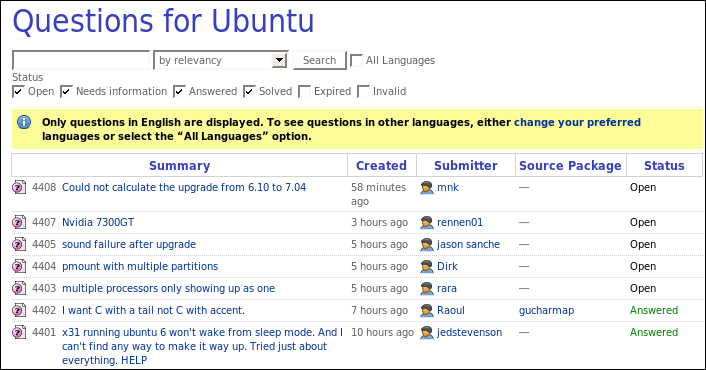Image resolution: width=706 pixels, height=370 pixels.
Task: Focus the question search text field
Action: tap(81, 60)
